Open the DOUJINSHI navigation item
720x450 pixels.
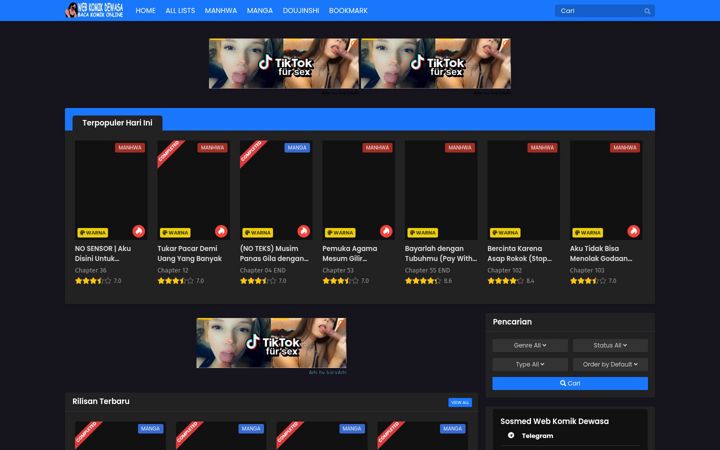point(301,11)
